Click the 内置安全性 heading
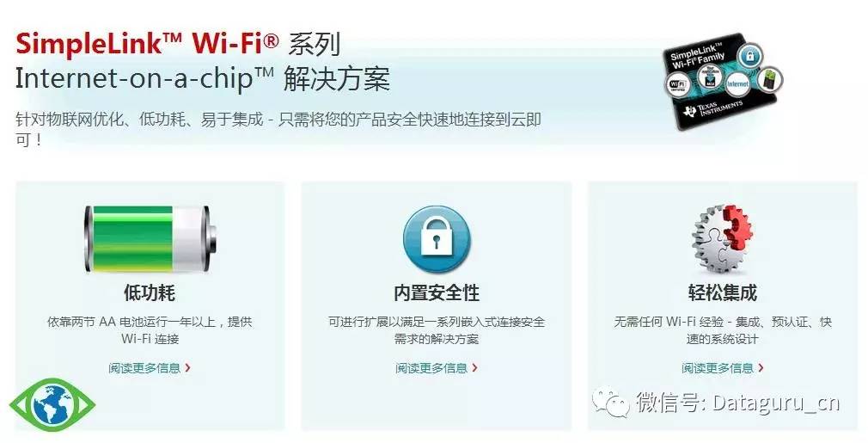868x443 pixels. [x=437, y=292]
